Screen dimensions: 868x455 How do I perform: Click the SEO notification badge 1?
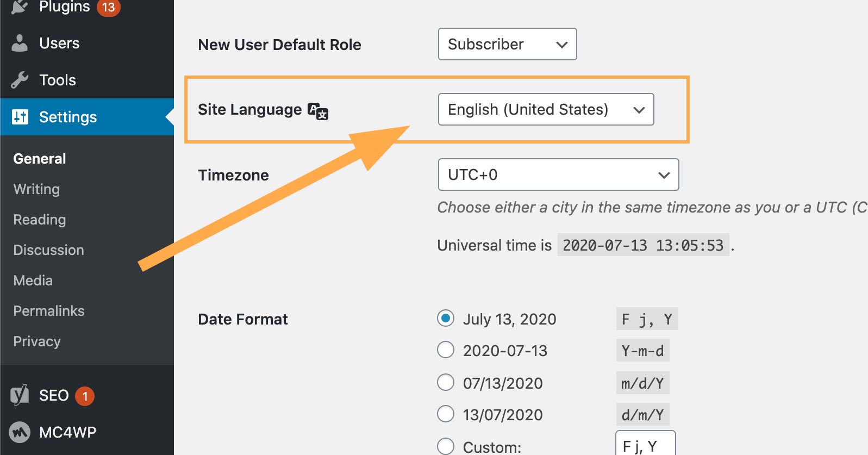[x=85, y=396]
